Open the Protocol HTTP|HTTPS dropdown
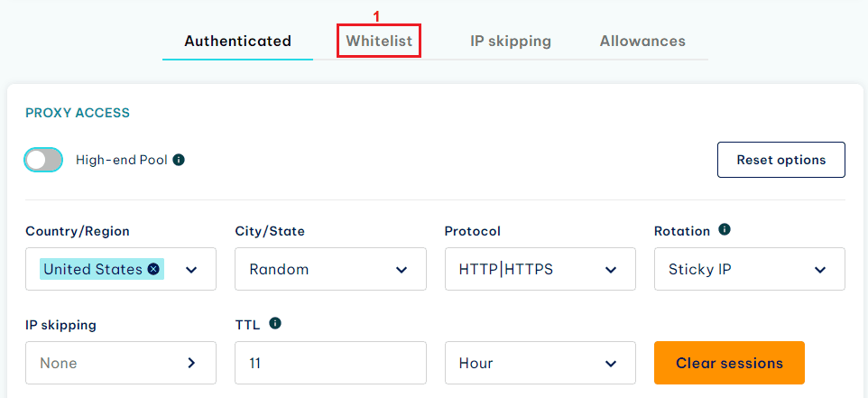868x398 pixels. (x=540, y=269)
